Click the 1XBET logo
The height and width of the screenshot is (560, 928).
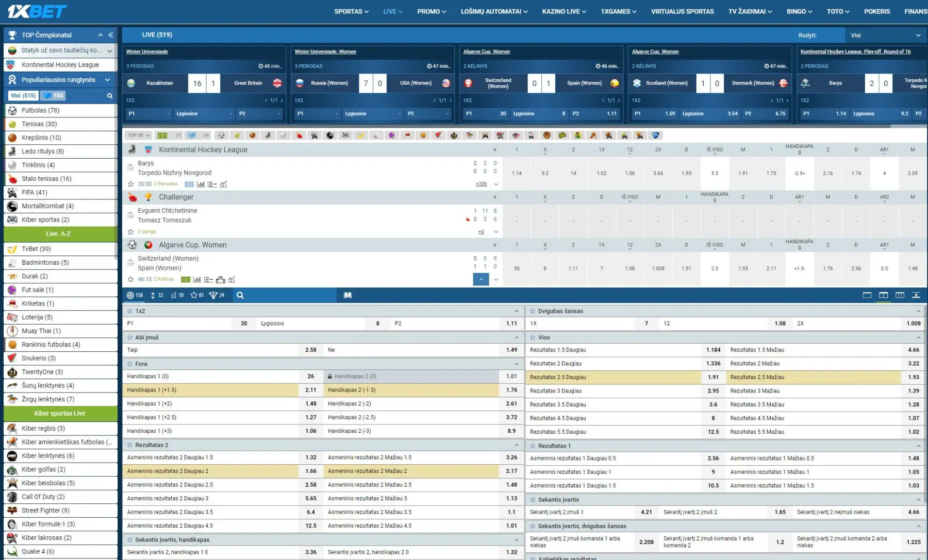[37, 11]
